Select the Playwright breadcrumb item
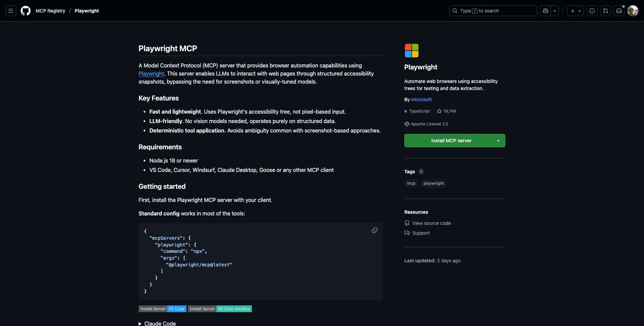The width and height of the screenshot is (644, 326). tap(87, 11)
